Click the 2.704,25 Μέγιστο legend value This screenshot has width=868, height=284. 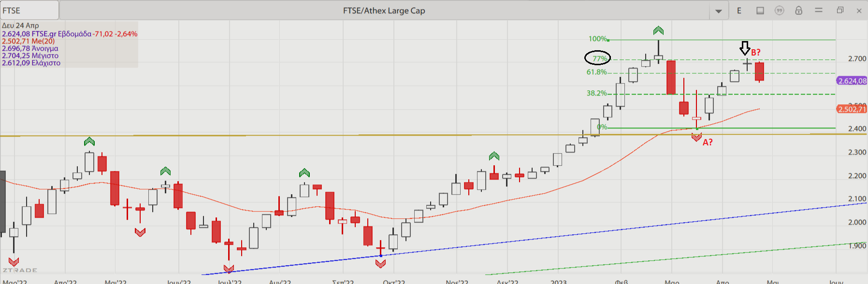coord(30,56)
